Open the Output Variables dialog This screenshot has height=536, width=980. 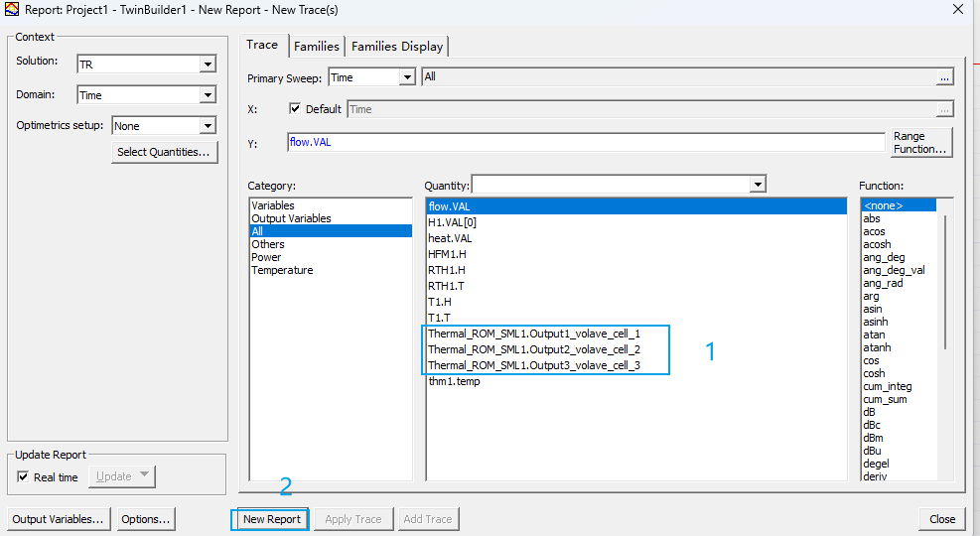58,519
